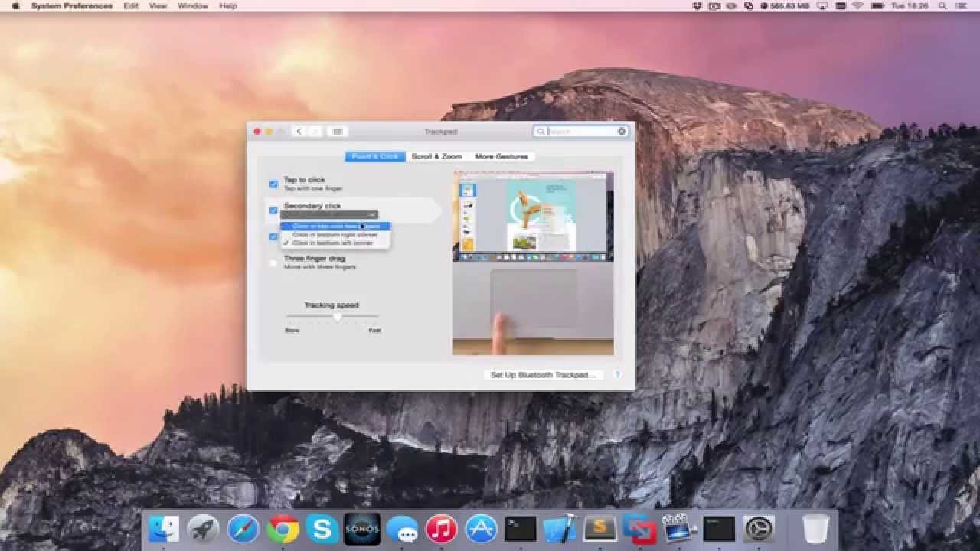This screenshot has height=551, width=980.
Task: Open the help question mark button
Action: pos(617,375)
